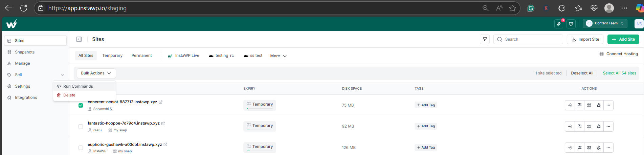The image size is (644, 155).
Task: Magic login to fantastic-hoopoe site
Action: (570, 126)
